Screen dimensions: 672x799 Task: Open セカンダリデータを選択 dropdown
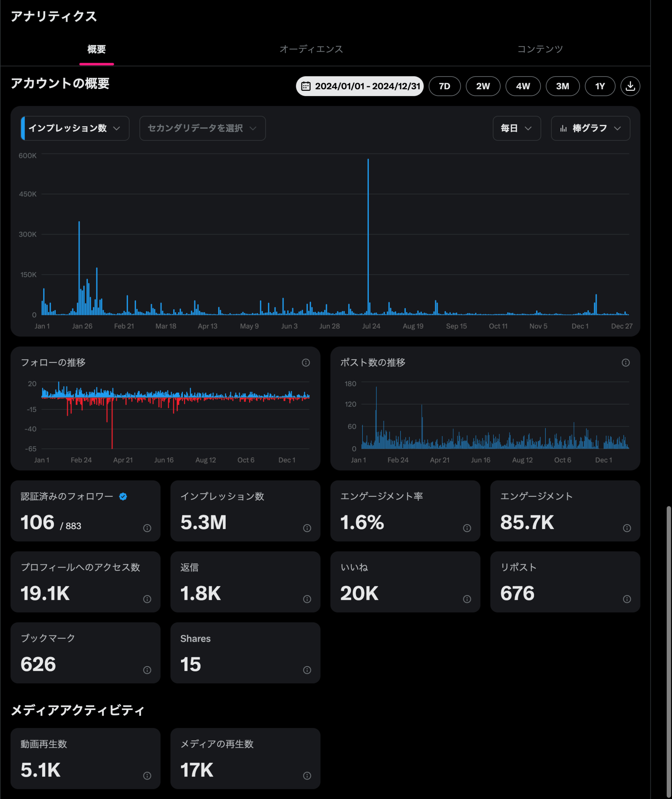coord(202,128)
